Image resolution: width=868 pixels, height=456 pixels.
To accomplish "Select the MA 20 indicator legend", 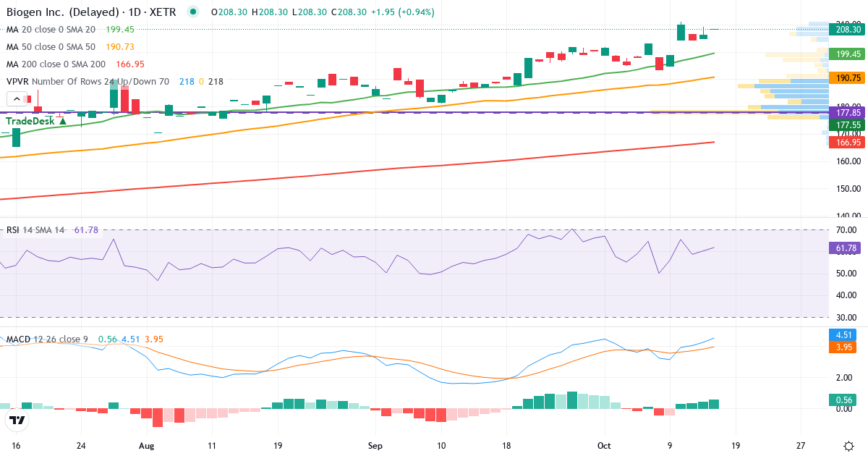I will tap(51, 29).
